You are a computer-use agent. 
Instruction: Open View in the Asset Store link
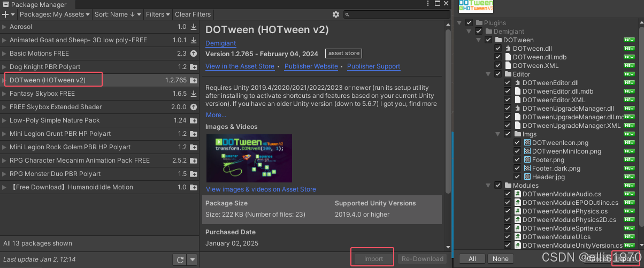coord(240,66)
